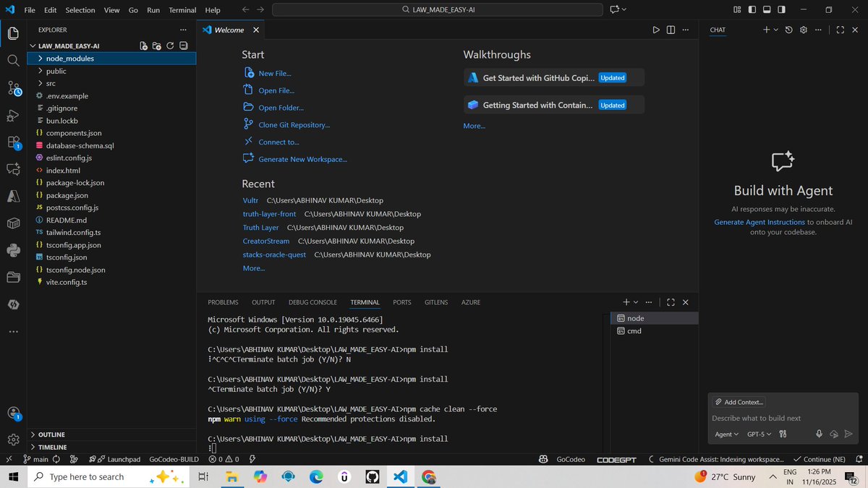Open package.json in Explorer
The width and height of the screenshot is (868, 488).
pos(67,195)
